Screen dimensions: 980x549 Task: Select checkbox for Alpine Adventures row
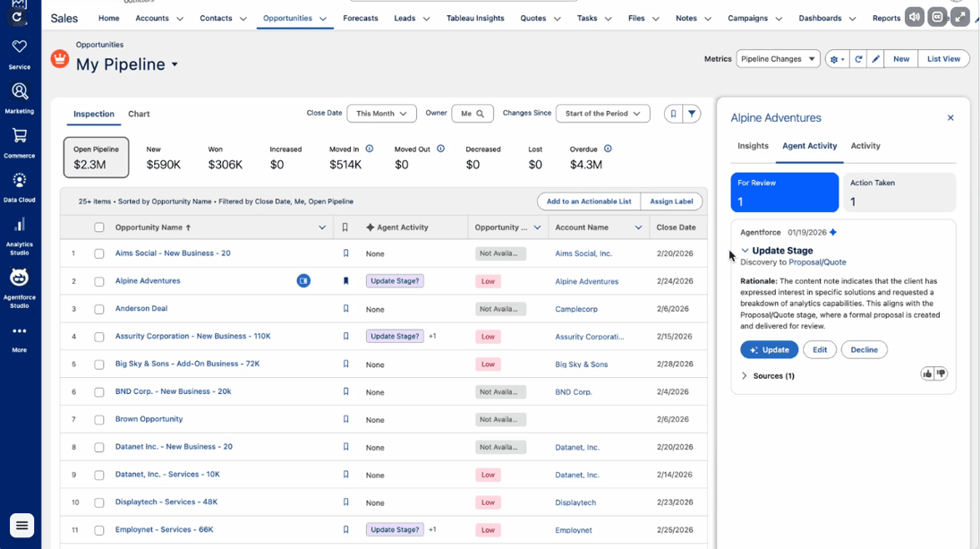99,281
